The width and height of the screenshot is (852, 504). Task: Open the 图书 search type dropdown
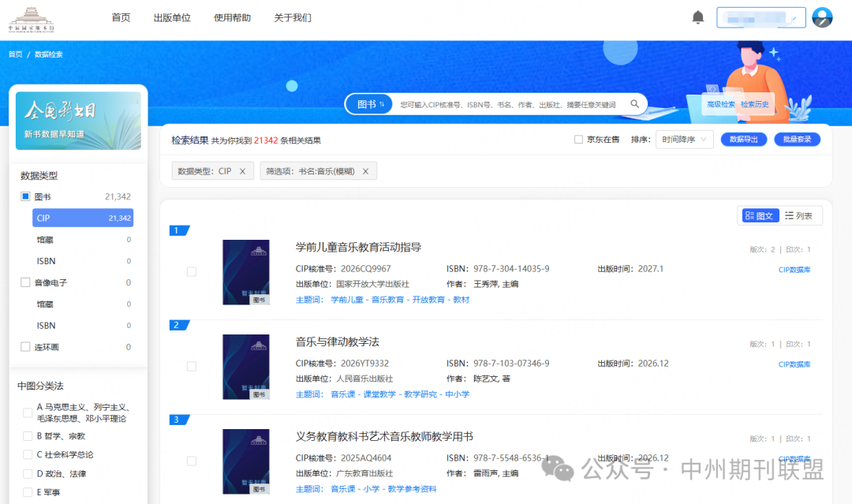[370, 104]
